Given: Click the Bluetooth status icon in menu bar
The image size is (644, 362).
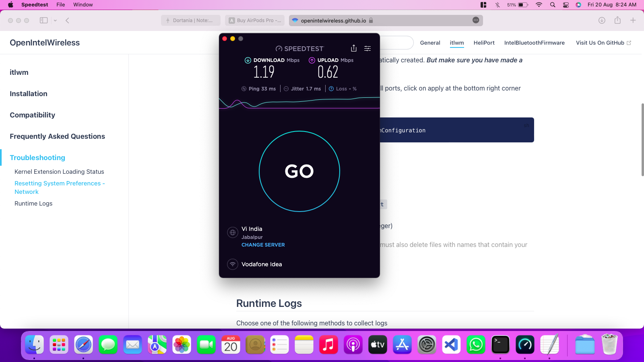Looking at the screenshot, I should 497,5.
